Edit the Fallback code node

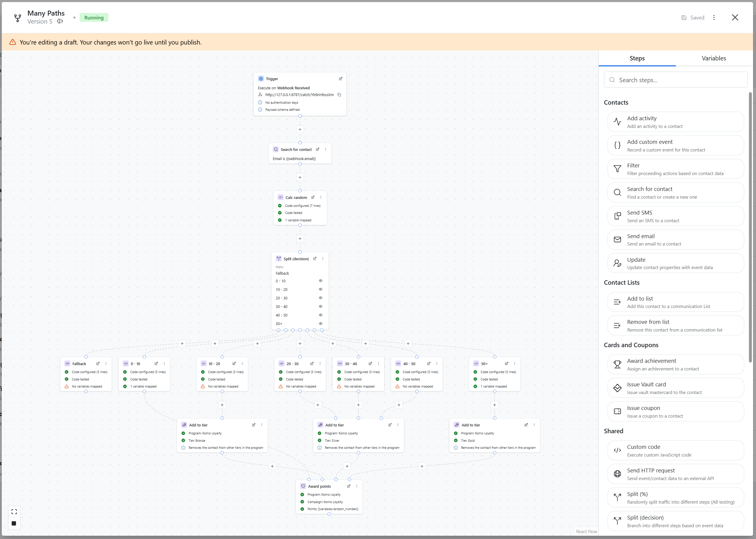click(98, 363)
